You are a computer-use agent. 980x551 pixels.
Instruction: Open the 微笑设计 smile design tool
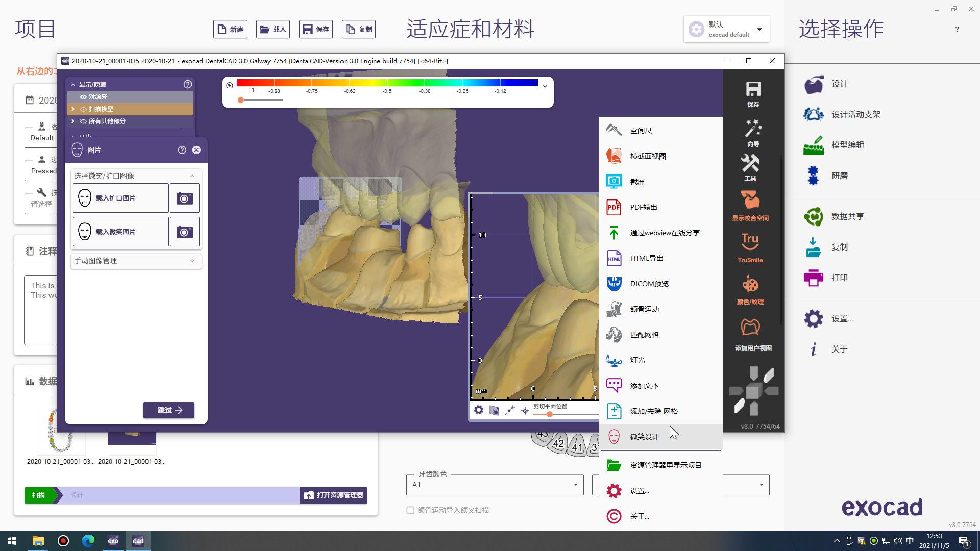click(643, 437)
